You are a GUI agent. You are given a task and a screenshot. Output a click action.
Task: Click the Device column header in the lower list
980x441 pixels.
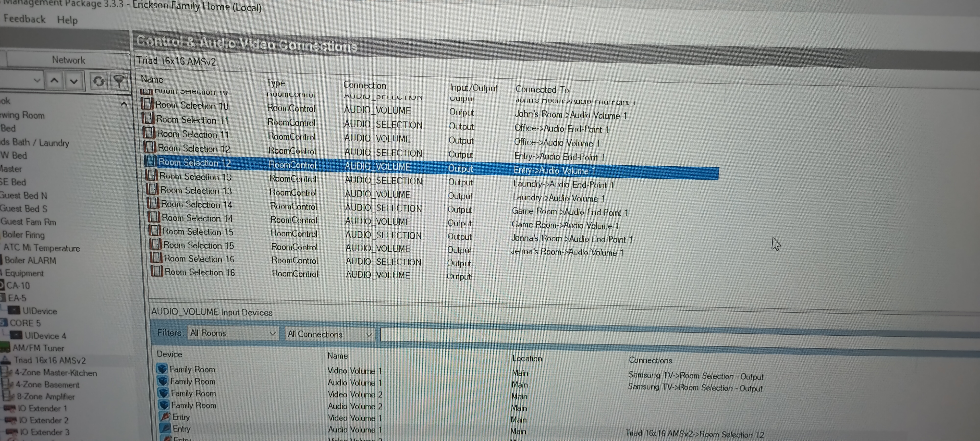(x=170, y=354)
